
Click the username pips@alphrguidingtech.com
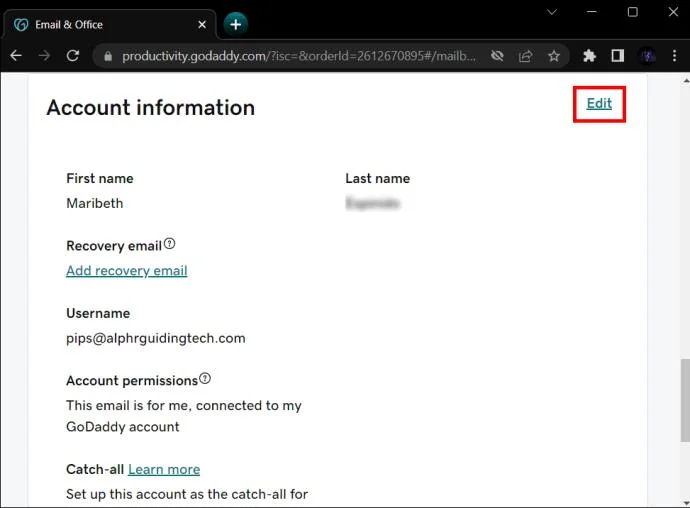point(156,339)
